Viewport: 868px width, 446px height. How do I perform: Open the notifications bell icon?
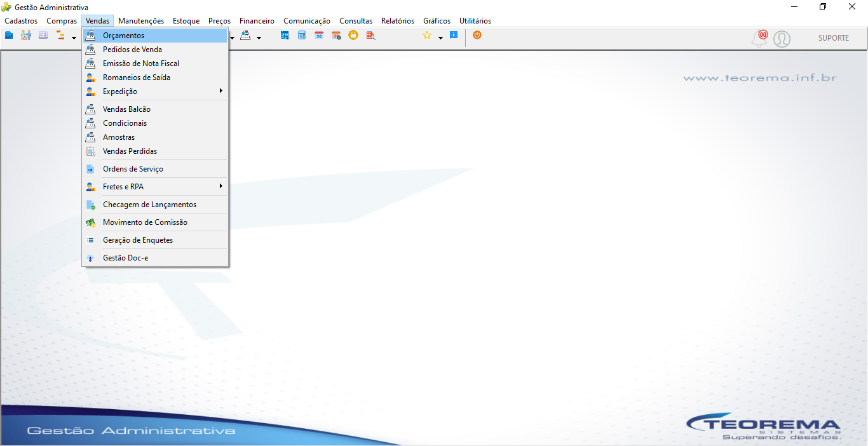(x=759, y=38)
